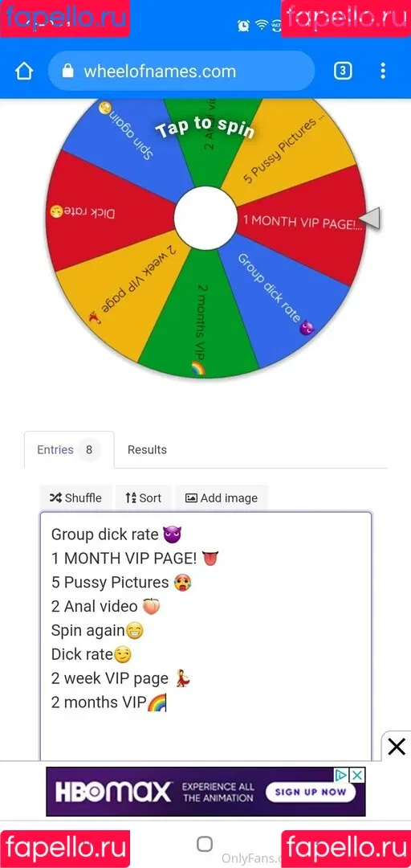Tap the alarm icon in status bar

[243, 25]
